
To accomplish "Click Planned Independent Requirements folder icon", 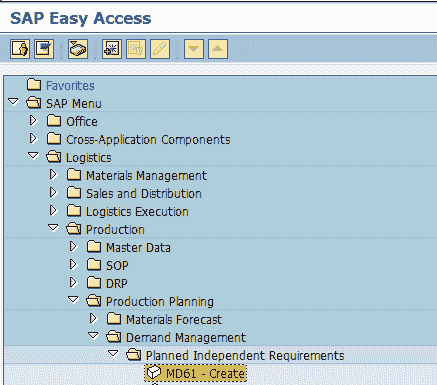I will coord(134,355).
